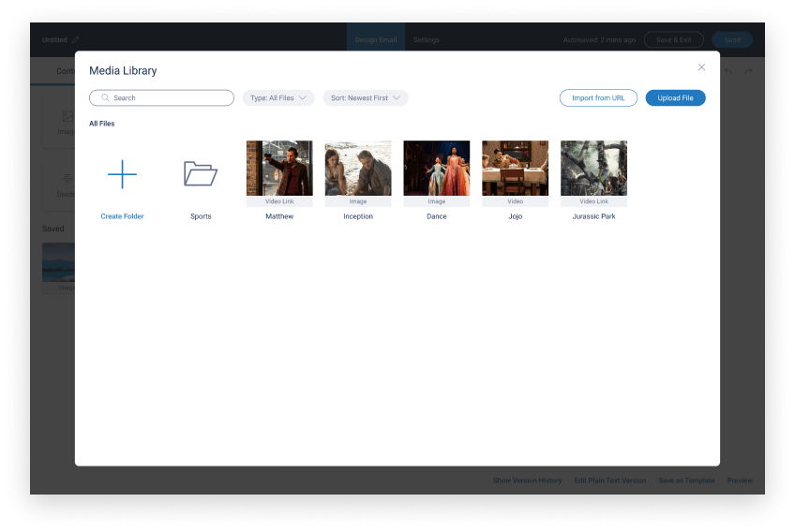
Task: Pick the Jojo video thumbnail
Action: (516, 169)
